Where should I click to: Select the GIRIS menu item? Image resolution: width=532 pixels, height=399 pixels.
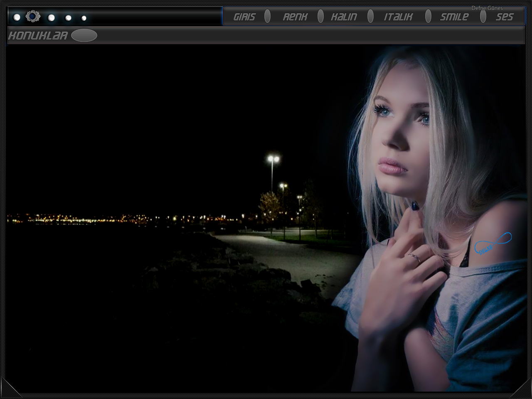pyautogui.click(x=244, y=17)
